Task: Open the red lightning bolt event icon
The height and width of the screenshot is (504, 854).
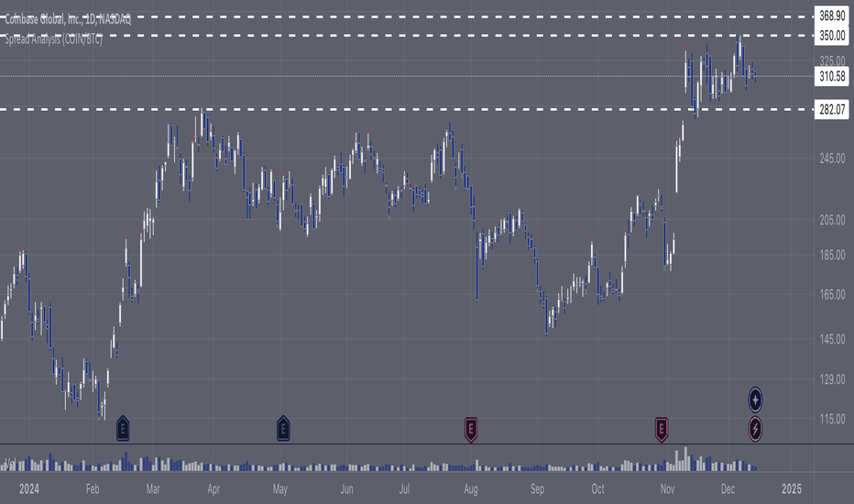Action: [x=755, y=429]
